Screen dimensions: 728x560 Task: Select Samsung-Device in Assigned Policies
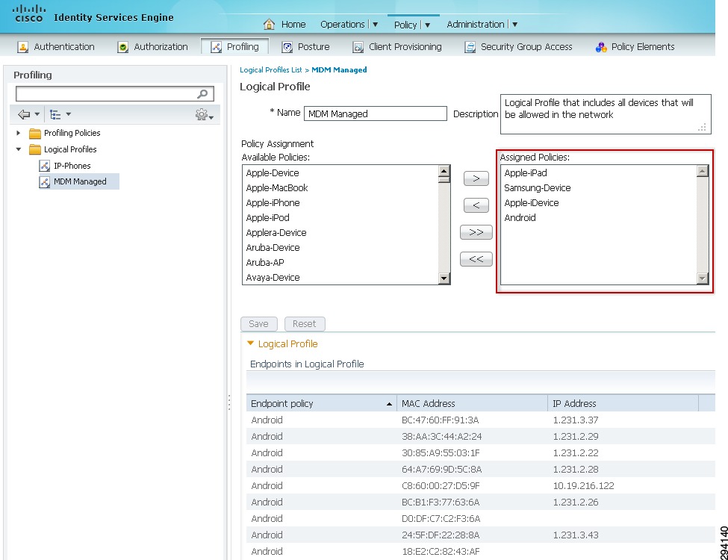click(x=537, y=187)
